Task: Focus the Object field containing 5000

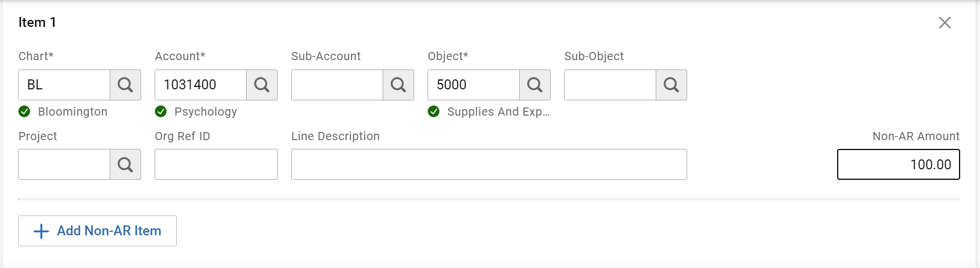Action: pos(474,85)
